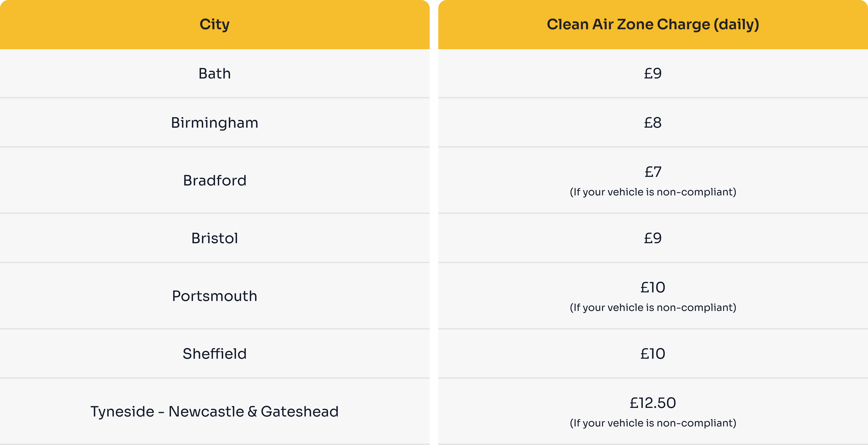Select the Bristol row label
The width and height of the screenshot is (868, 445).
pyautogui.click(x=215, y=238)
